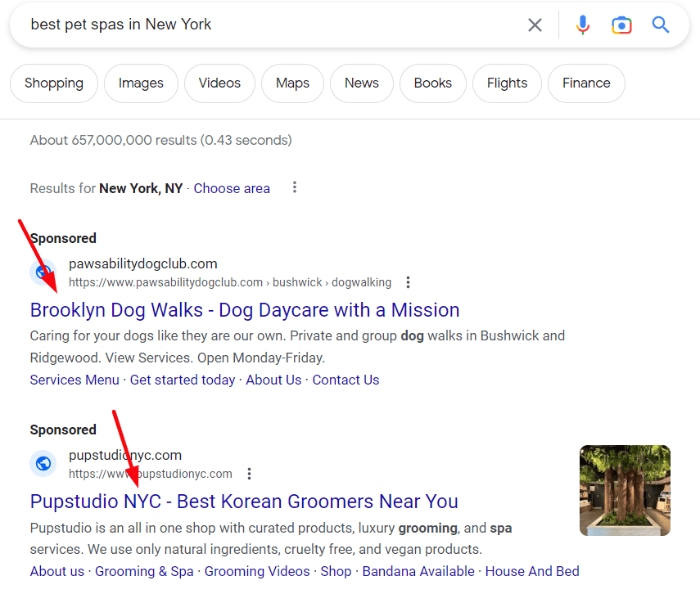Open more options next to Choose area

coord(295,188)
